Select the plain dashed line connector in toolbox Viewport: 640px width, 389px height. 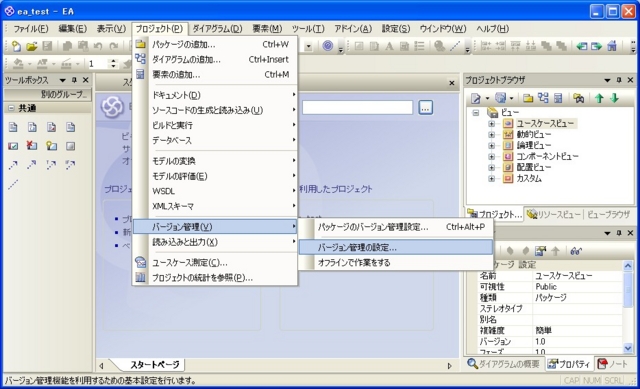[x=13, y=184]
